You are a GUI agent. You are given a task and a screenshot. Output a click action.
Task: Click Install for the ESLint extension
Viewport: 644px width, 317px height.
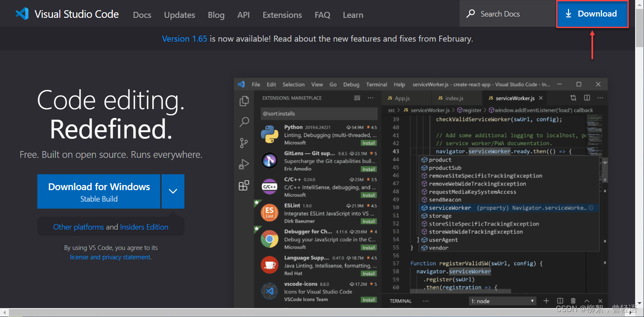pyautogui.click(x=368, y=222)
